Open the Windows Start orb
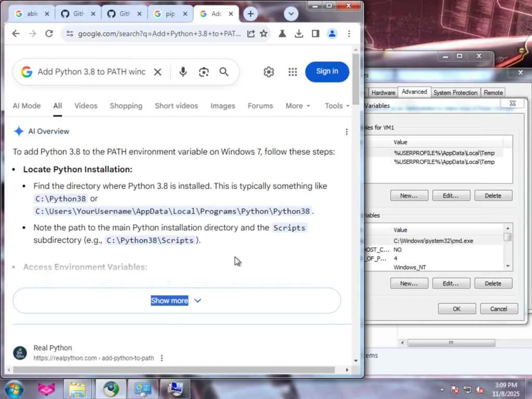The width and height of the screenshot is (532, 399). [14, 389]
